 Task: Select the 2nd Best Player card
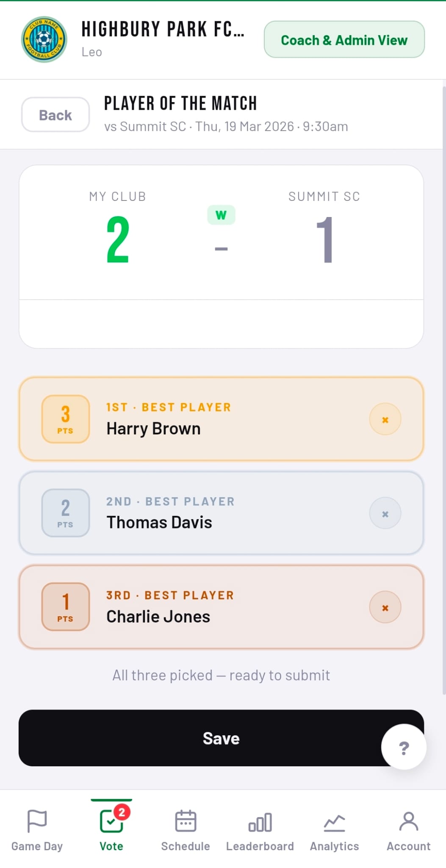click(x=220, y=513)
